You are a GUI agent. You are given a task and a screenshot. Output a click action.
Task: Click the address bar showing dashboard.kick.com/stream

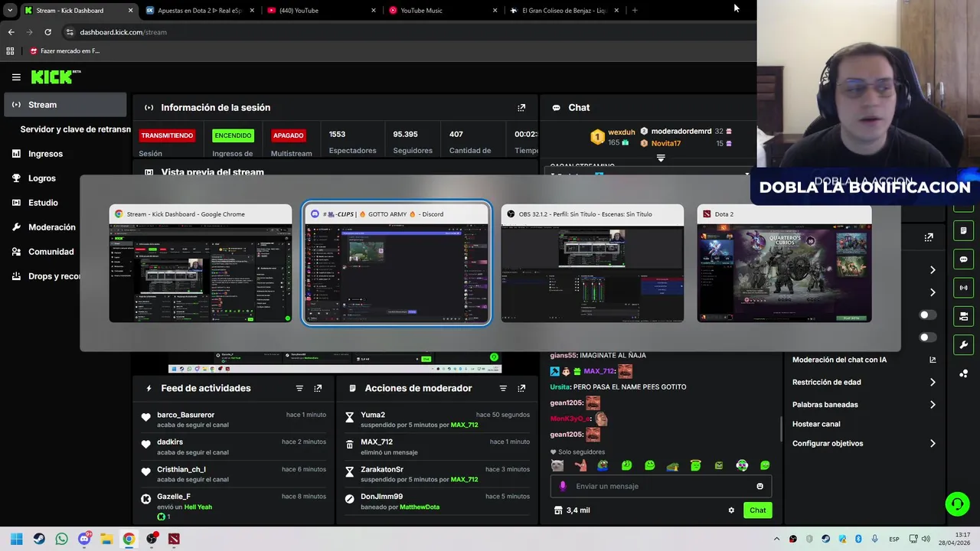123,32
